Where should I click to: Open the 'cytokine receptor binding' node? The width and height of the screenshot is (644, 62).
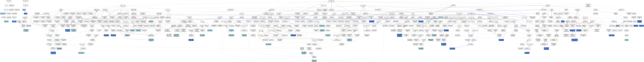click(x=4, y=17)
